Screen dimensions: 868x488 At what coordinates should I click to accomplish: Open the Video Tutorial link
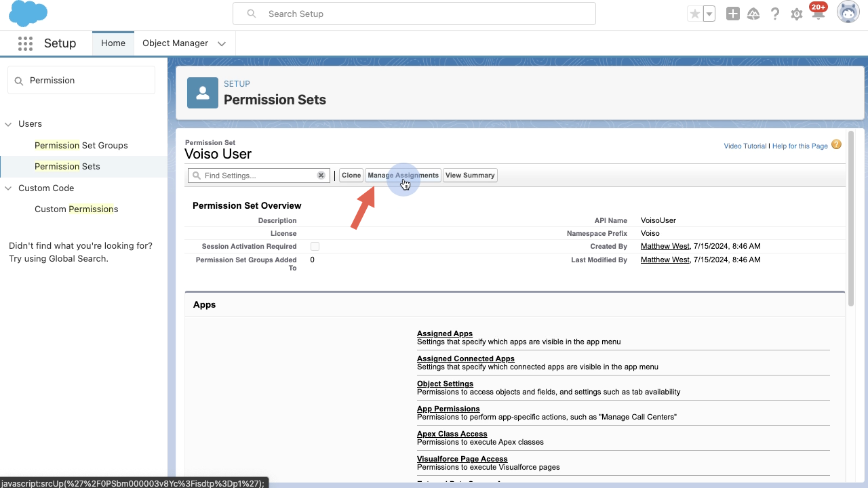pos(745,146)
